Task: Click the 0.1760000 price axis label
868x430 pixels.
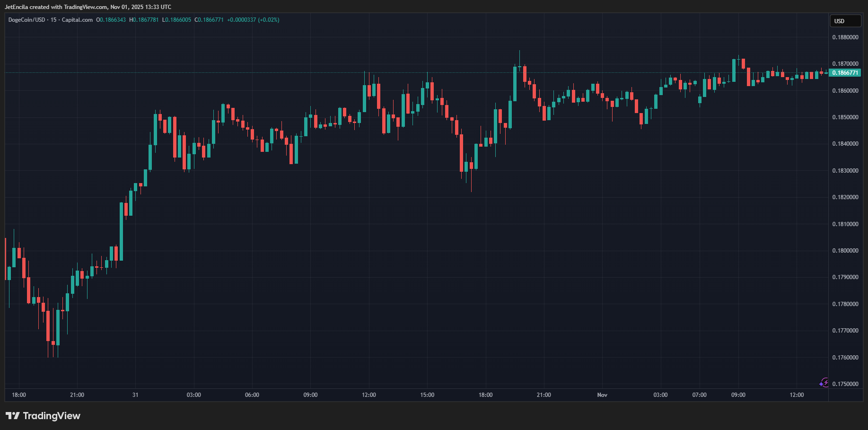Action: tap(845, 358)
